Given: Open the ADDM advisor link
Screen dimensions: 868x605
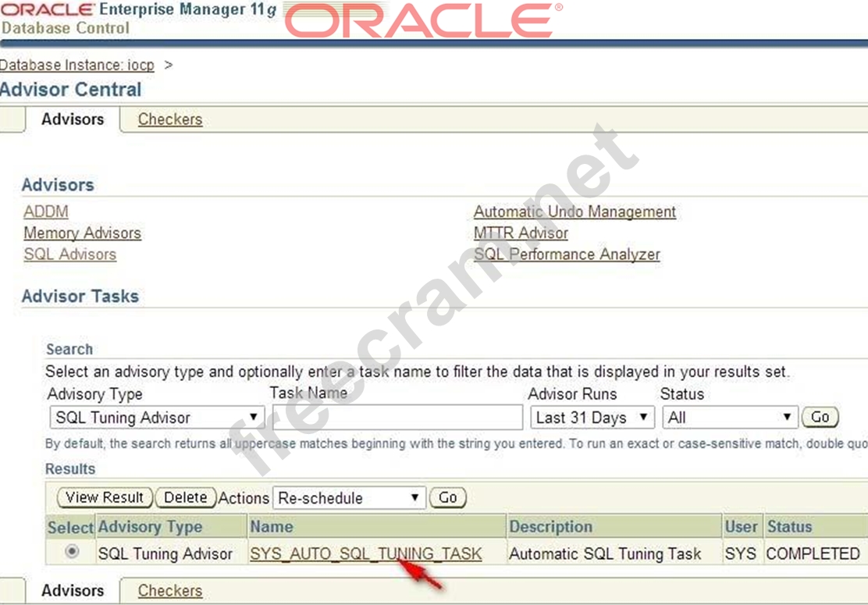Looking at the screenshot, I should [x=46, y=212].
